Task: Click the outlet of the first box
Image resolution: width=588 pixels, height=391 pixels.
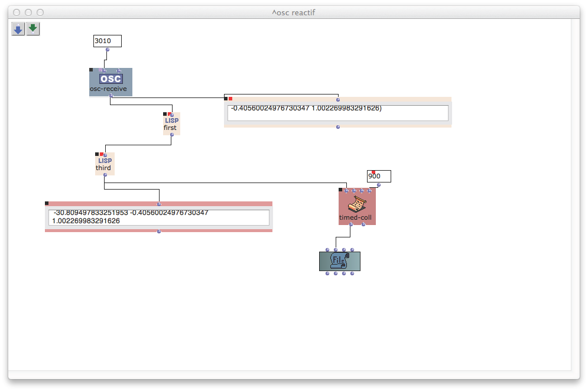Action: [172, 135]
